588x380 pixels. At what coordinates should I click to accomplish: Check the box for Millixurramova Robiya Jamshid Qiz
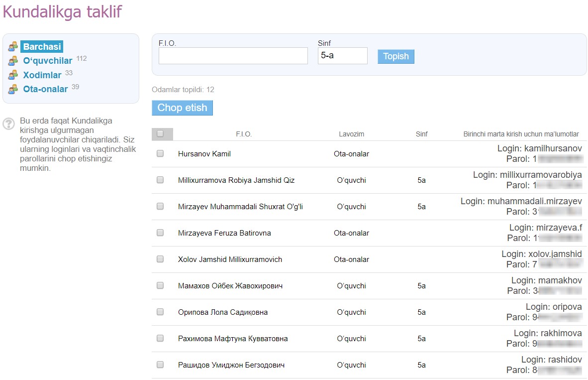[x=160, y=180]
